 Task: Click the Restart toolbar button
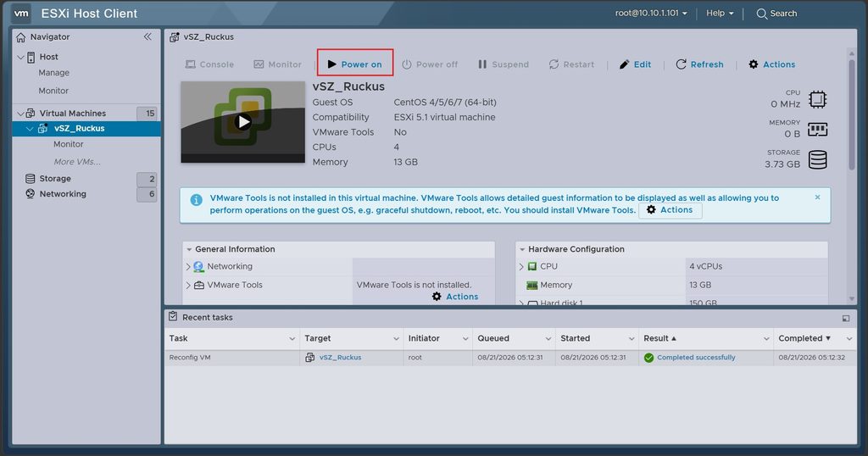(x=571, y=64)
